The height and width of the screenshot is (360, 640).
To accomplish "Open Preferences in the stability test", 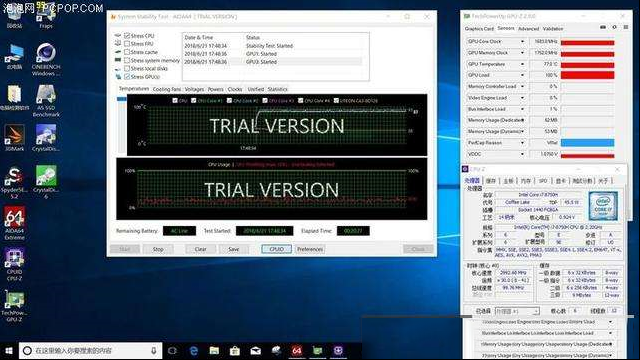I will point(310,249).
